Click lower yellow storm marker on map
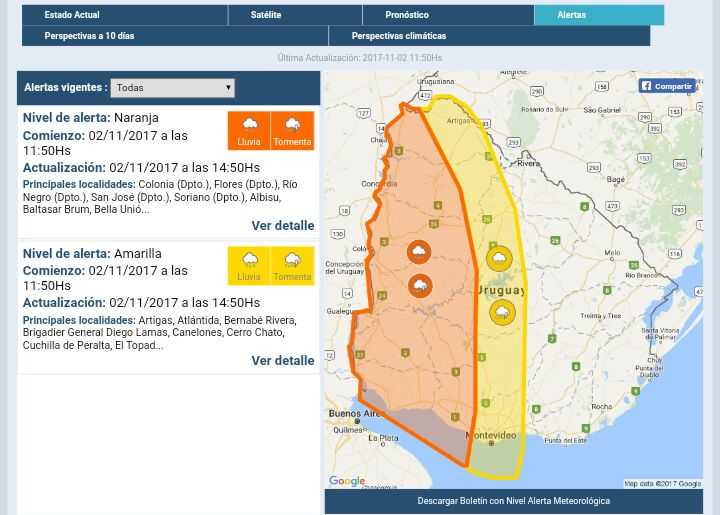The height and width of the screenshot is (515, 720). click(x=502, y=313)
